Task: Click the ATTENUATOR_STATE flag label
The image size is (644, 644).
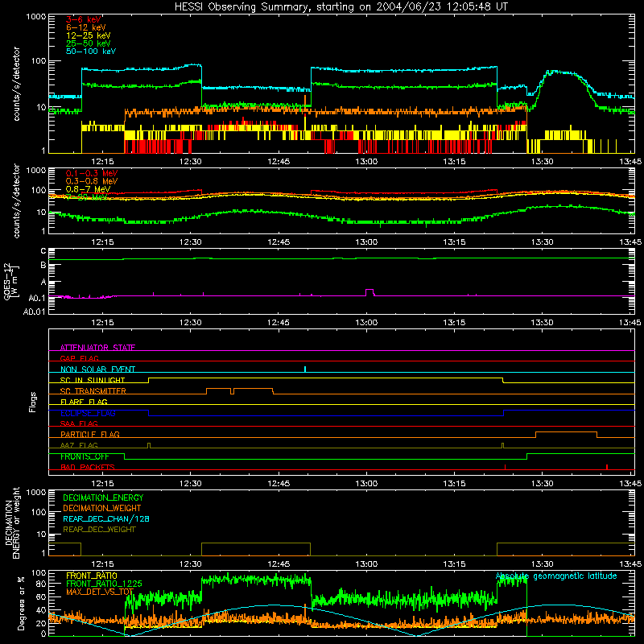Action: pyautogui.click(x=97, y=348)
